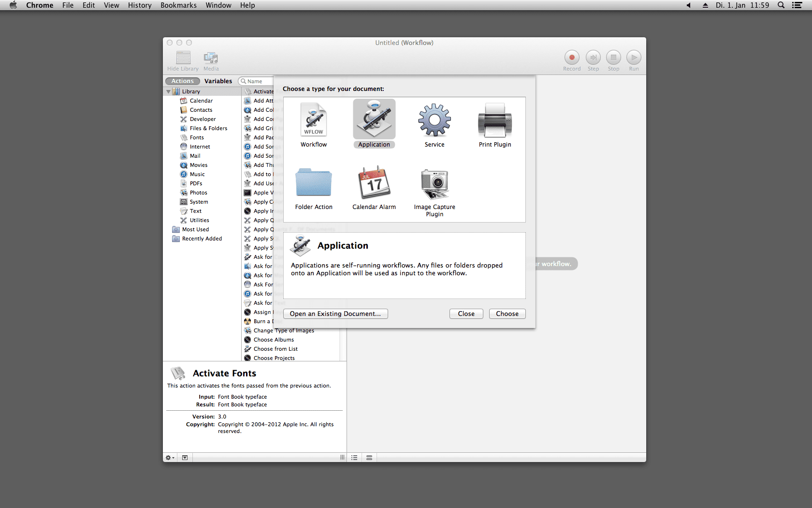This screenshot has width=812, height=508.
Task: Switch to the Variables tab
Action: pyautogui.click(x=218, y=81)
